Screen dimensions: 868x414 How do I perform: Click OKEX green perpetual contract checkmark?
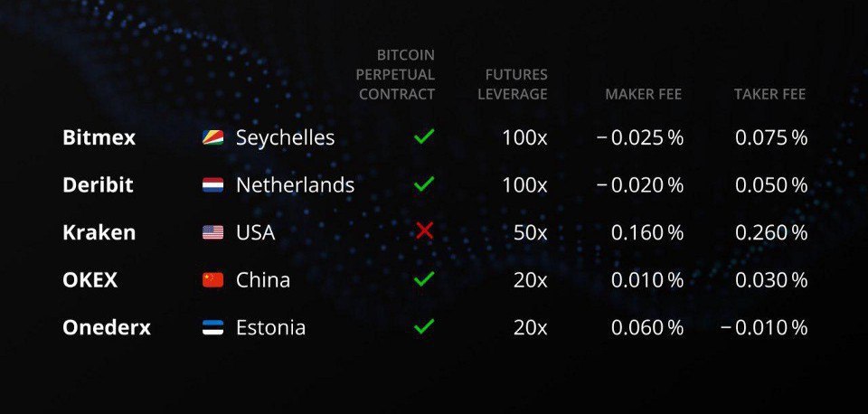(x=423, y=279)
